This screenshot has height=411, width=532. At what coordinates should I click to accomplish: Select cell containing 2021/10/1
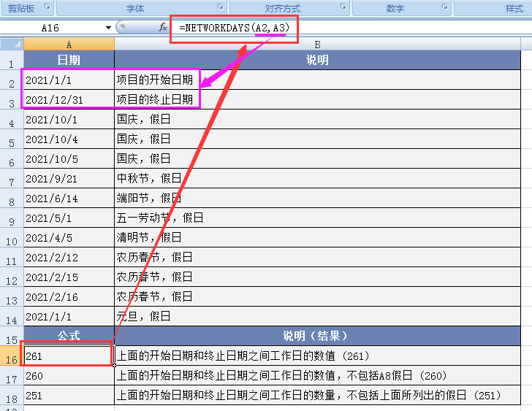point(69,119)
